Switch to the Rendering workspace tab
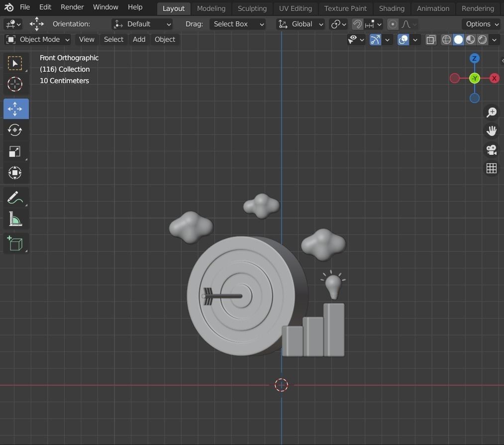The height and width of the screenshot is (445, 504). click(478, 8)
